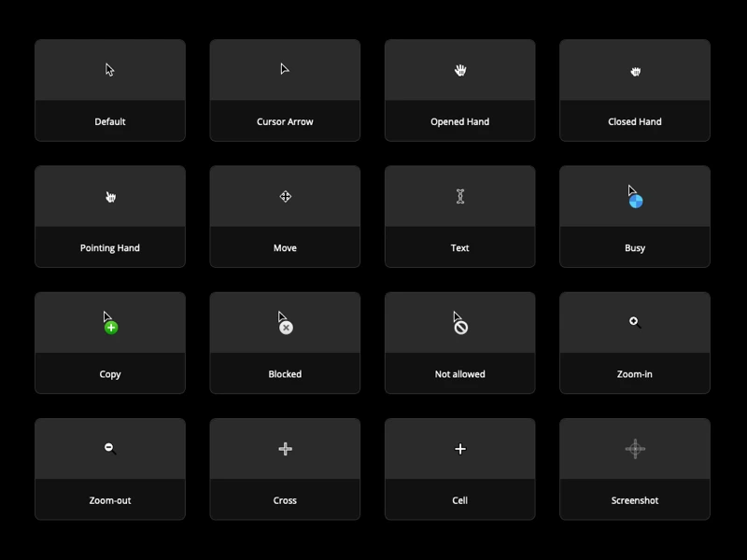This screenshot has width=747, height=560.
Task: Click the "Zoom-in" label text
Action: coord(635,374)
